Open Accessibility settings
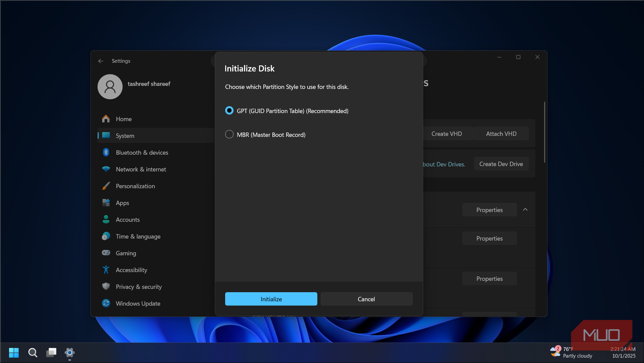The height and width of the screenshot is (363, 644). click(156, 270)
